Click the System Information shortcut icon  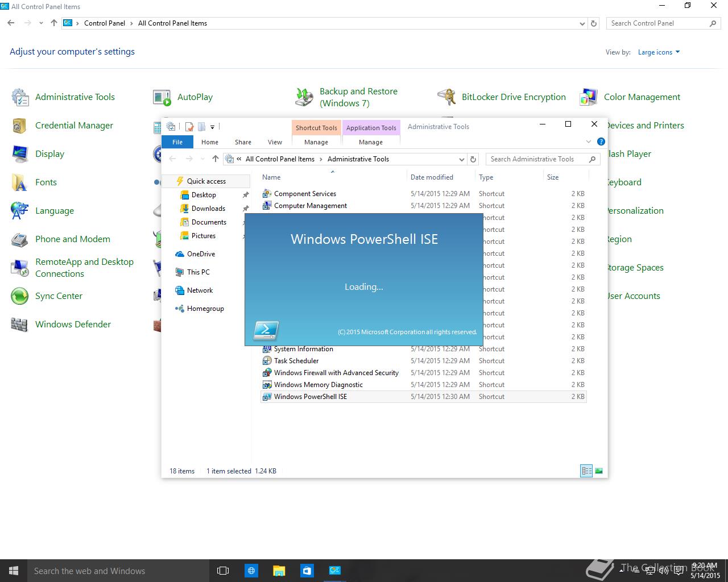tap(267, 349)
